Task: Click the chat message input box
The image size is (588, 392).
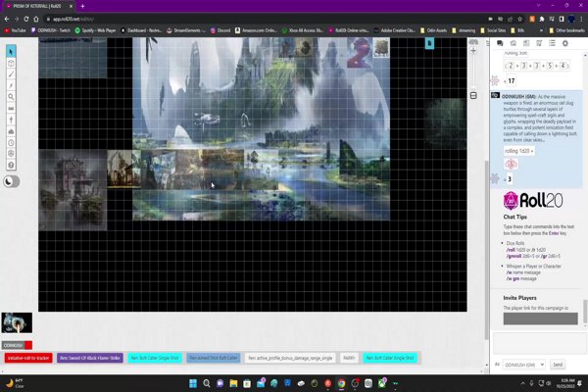Action: point(539,343)
